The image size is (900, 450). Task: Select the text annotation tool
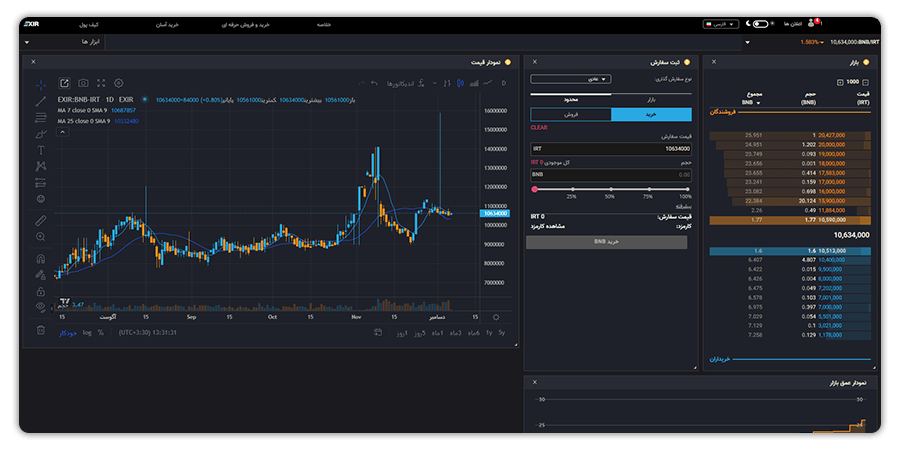point(41,150)
